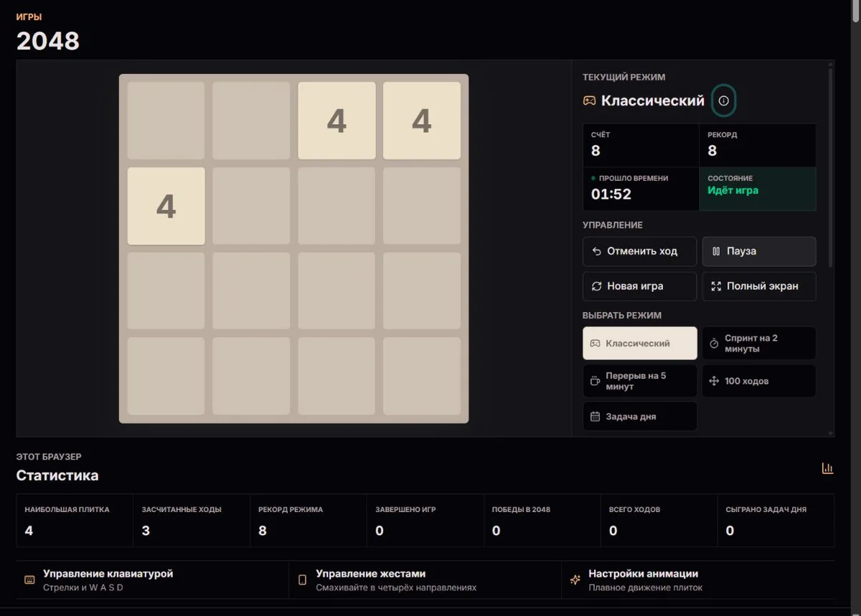The image size is (861, 616).
Task: Click the phone icon near Управление жестами
Action: click(x=302, y=579)
